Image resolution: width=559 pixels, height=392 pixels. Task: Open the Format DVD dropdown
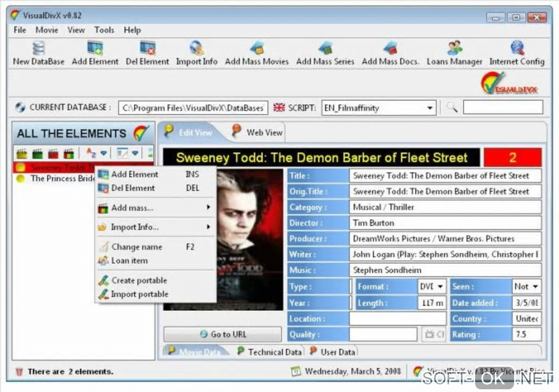tap(440, 286)
